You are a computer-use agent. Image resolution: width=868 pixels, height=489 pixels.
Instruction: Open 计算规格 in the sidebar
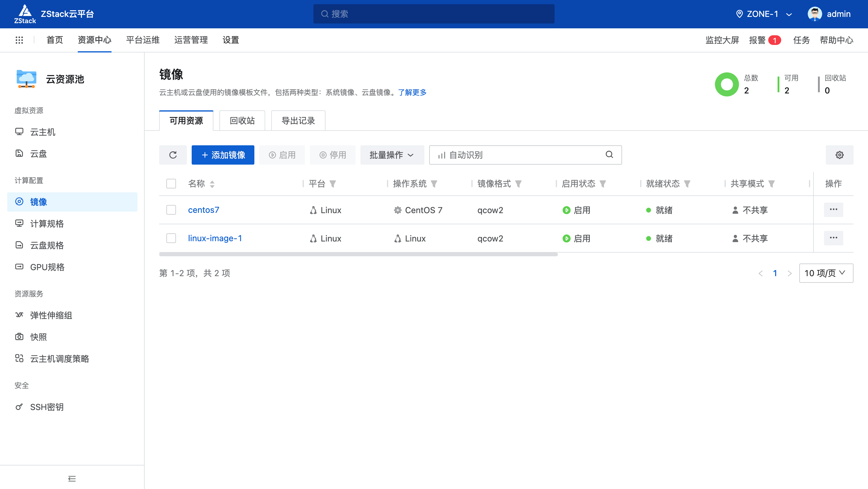(72, 224)
